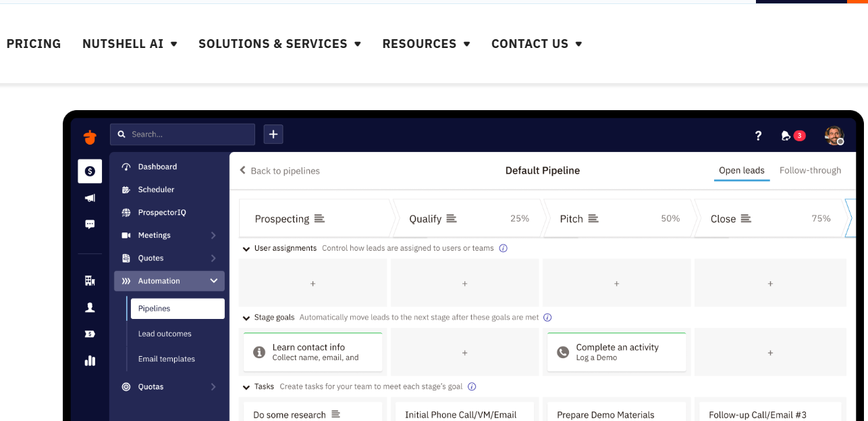868x421 pixels.
Task: Open the Resources dropdown menu
Action: coord(426,43)
